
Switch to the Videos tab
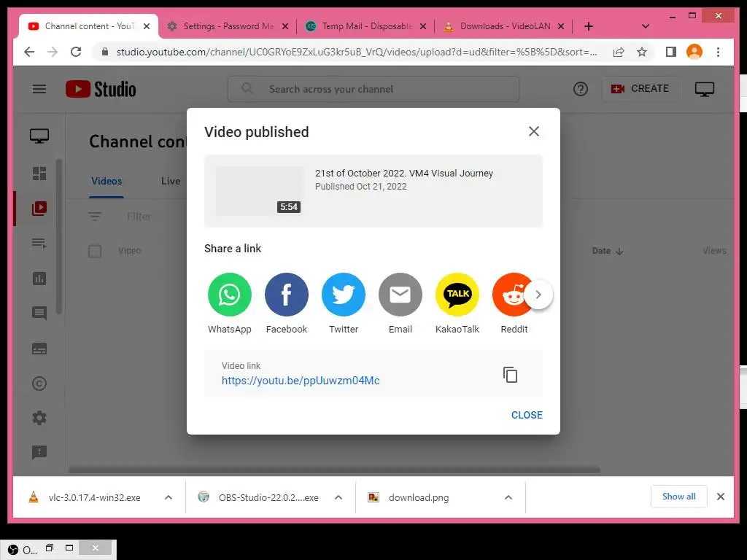pyautogui.click(x=107, y=182)
